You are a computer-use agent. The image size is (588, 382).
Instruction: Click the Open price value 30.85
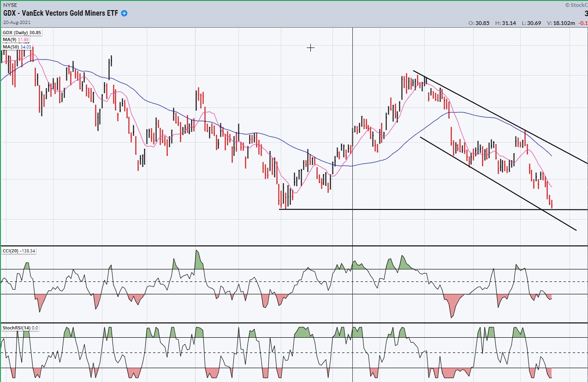[x=478, y=23]
